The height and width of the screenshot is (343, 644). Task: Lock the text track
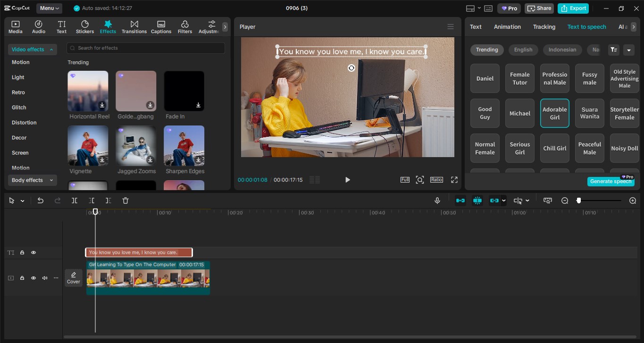tap(22, 252)
